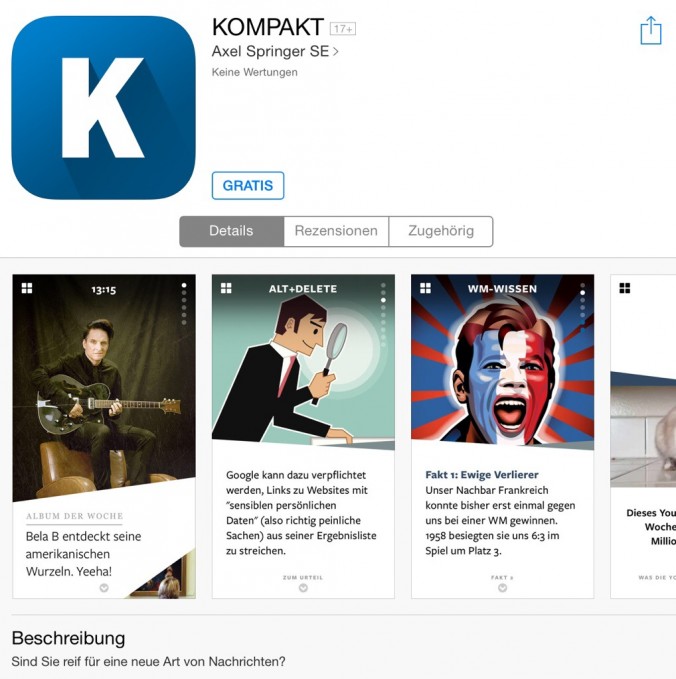Viewport: 676px width, 679px height.
Task: Expand the ZUM URTEIL down arrow
Action: (x=303, y=588)
